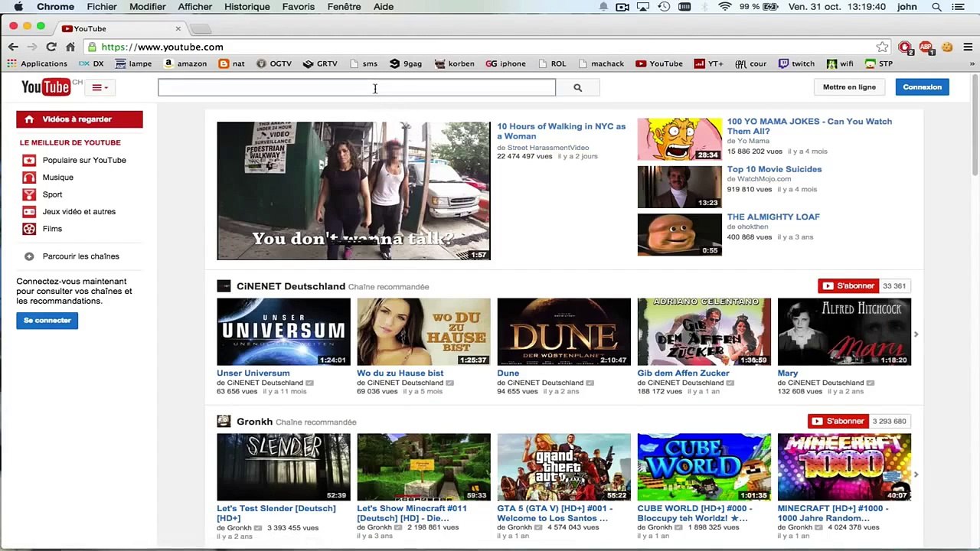Open the YT+ bookmark
Screen dimensions: 980x551
tap(708, 64)
